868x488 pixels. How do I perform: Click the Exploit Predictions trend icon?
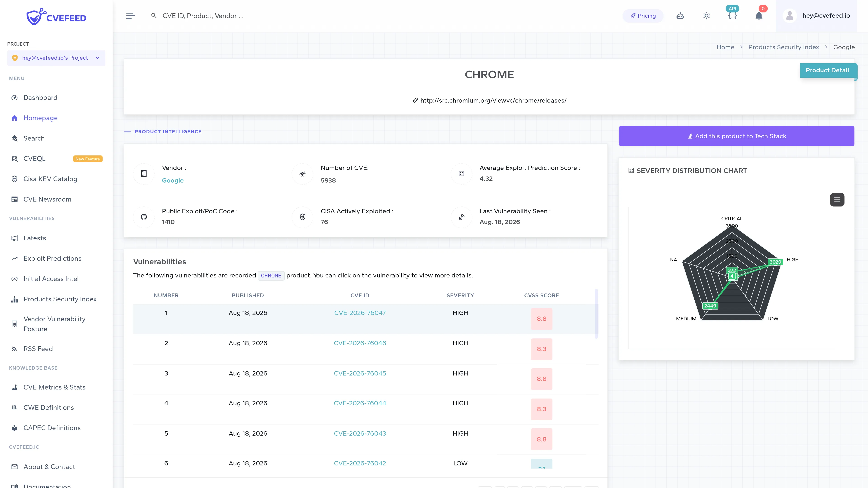coord(14,258)
